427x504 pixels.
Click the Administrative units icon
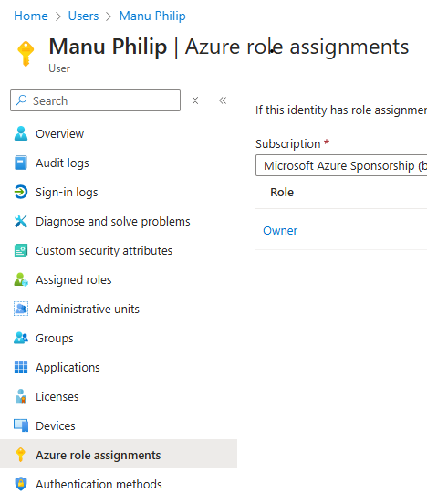tap(21, 309)
